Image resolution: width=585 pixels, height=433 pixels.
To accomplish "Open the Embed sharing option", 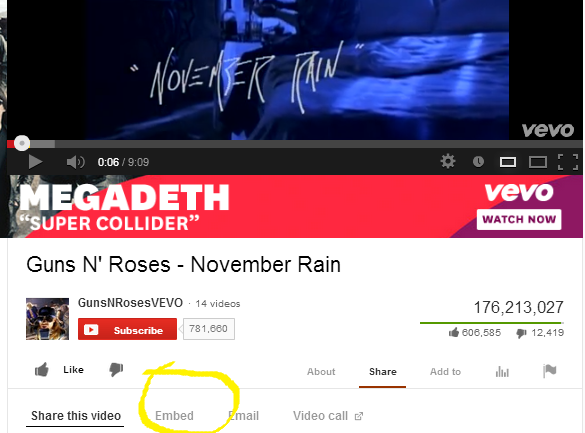I will point(174,416).
